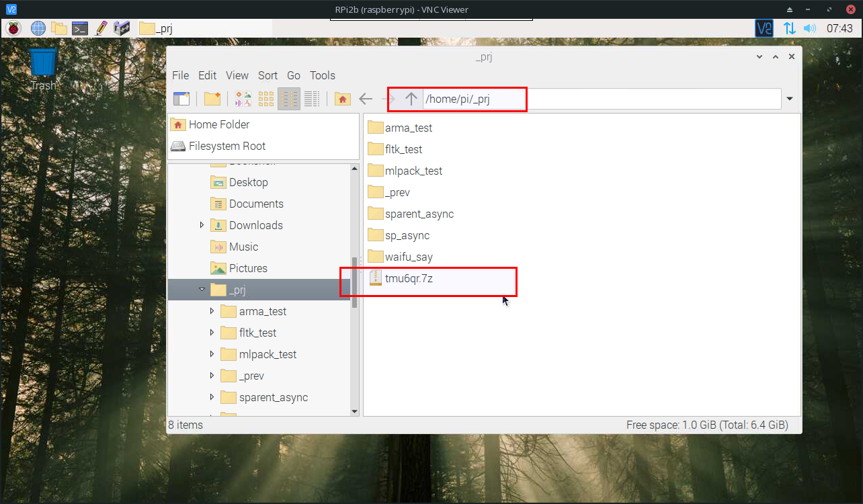The height and width of the screenshot is (504, 863).
Task: Click the tree scrollbar up arrow
Action: coord(355,169)
